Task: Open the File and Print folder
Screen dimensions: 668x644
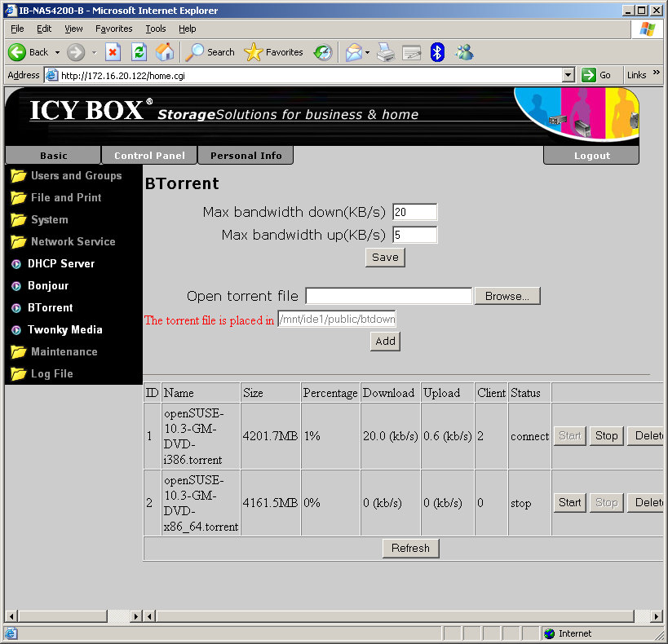Action: coord(56,197)
